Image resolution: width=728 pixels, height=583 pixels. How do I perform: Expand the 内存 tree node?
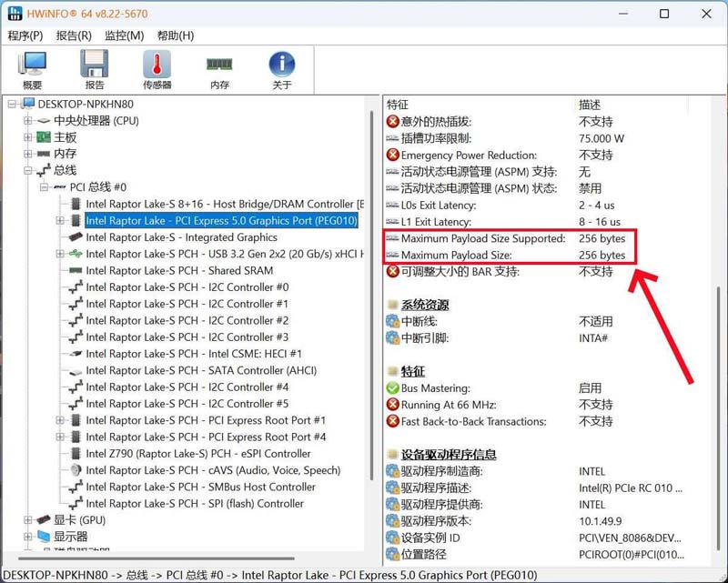point(27,154)
